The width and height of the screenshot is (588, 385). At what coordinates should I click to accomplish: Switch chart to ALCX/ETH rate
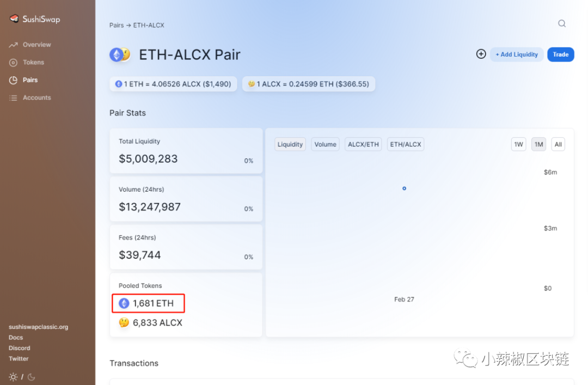pyautogui.click(x=363, y=144)
